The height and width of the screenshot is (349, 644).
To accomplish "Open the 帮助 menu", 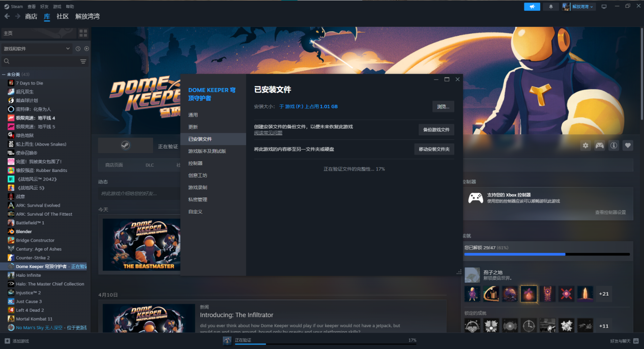I will (70, 7).
